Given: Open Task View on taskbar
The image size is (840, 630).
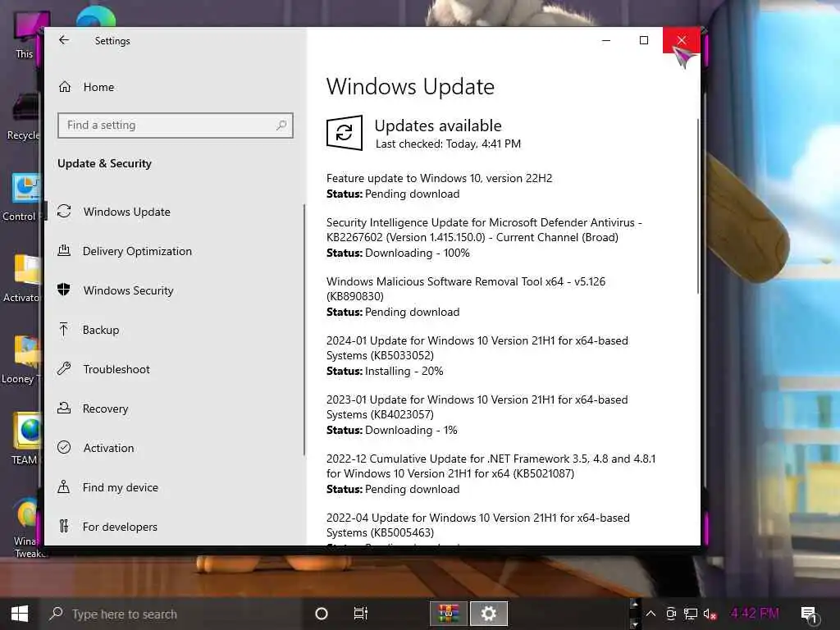Looking at the screenshot, I should pos(361,614).
